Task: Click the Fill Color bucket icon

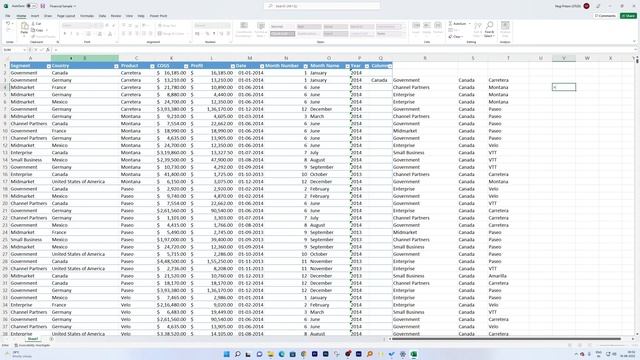Action: point(99,34)
